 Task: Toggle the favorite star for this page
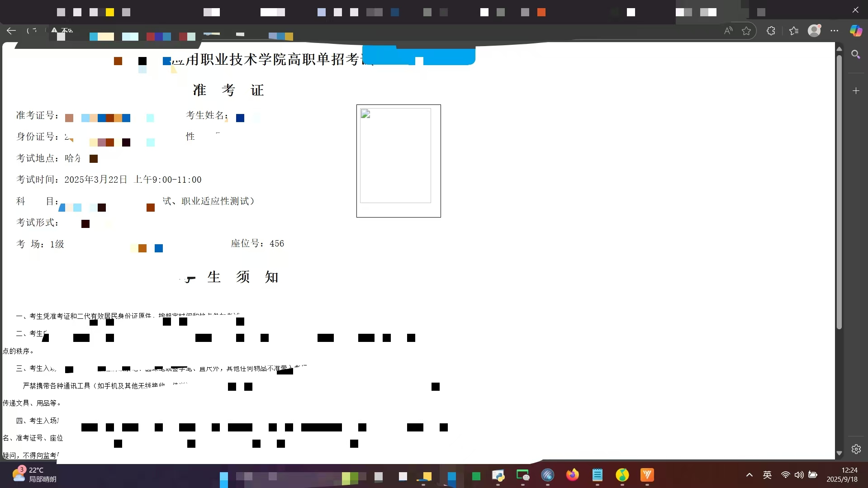(x=746, y=31)
